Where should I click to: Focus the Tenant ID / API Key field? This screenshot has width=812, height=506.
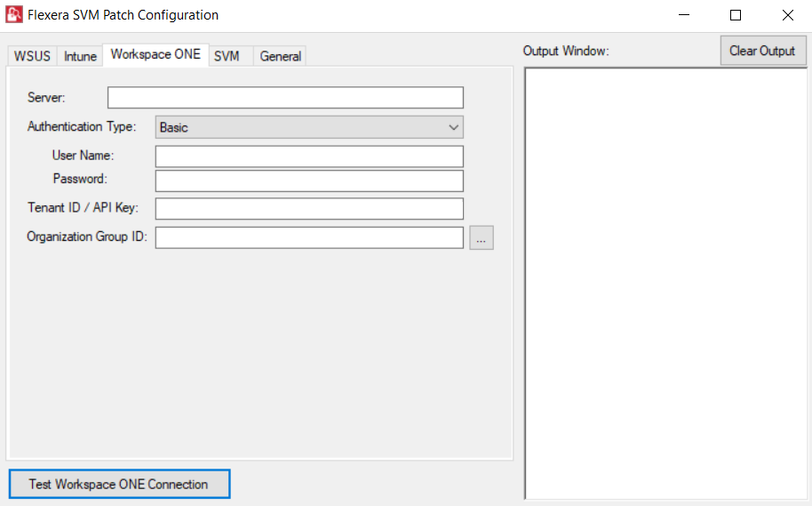[x=309, y=209]
